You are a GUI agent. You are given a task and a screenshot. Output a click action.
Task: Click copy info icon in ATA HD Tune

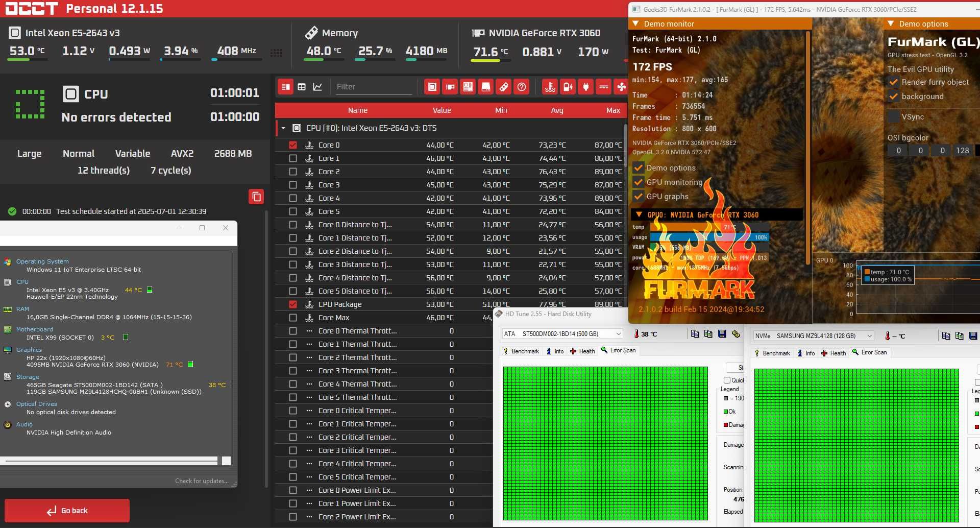point(695,334)
